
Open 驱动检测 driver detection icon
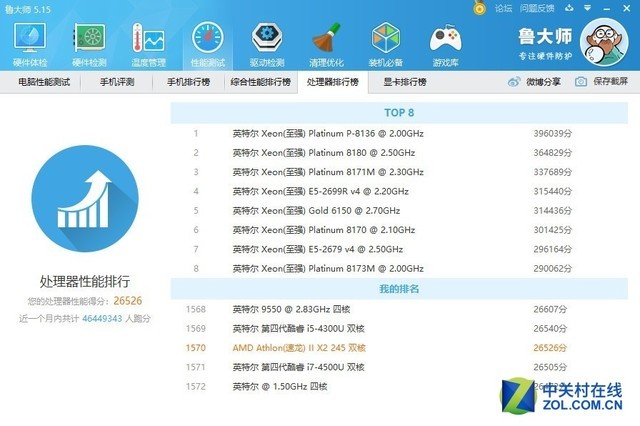(267, 45)
